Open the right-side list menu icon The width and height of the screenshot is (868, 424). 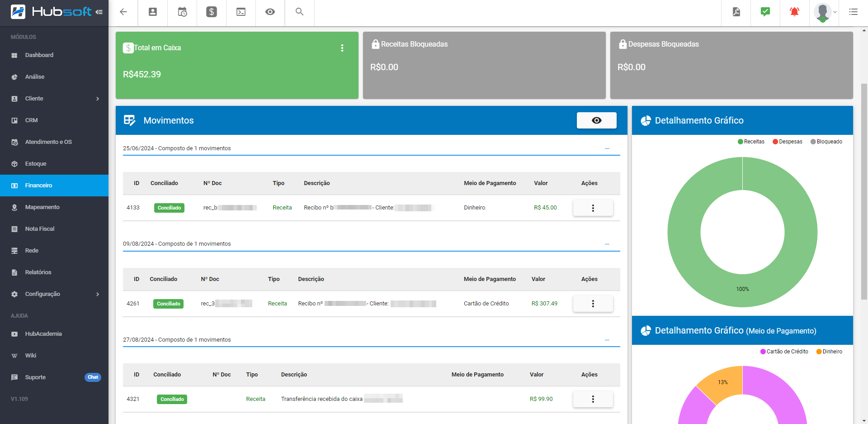pos(854,12)
